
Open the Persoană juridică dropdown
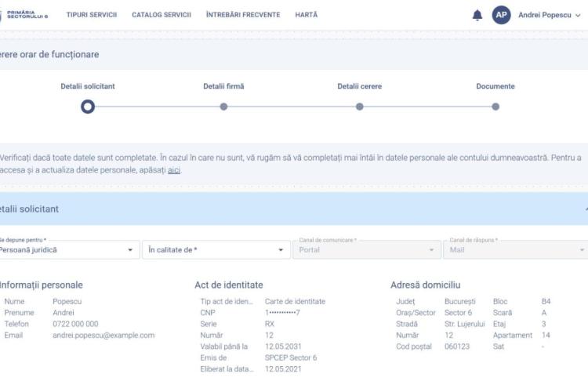(69, 250)
